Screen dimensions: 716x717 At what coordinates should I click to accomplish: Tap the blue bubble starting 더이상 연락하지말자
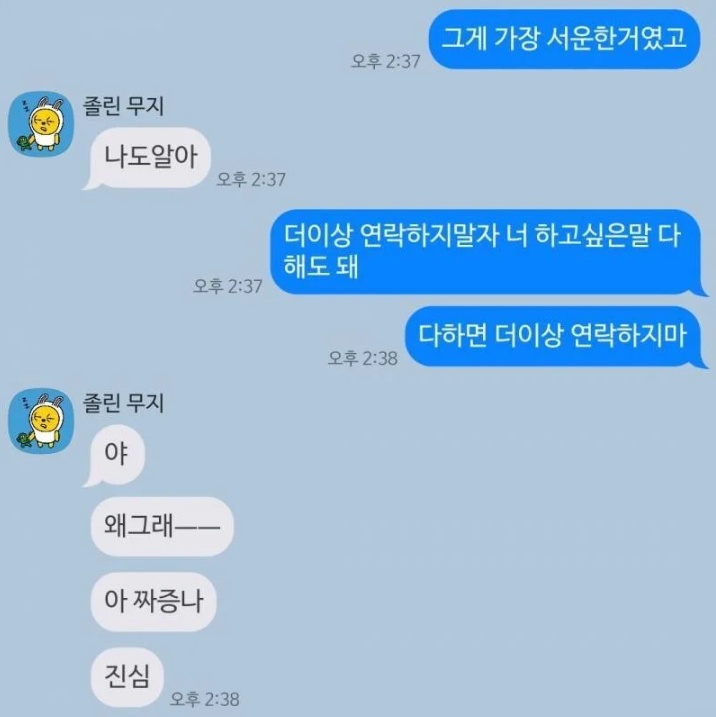click(x=488, y=252)
